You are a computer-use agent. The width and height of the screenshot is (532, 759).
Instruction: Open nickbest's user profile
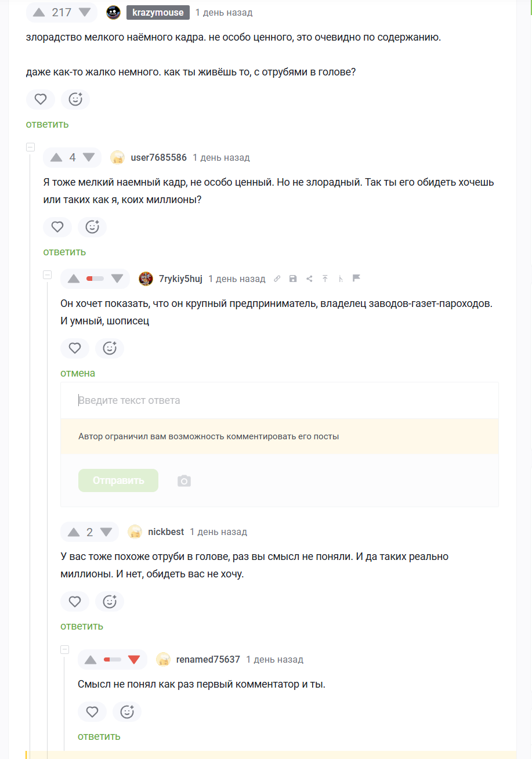(166, 532)
